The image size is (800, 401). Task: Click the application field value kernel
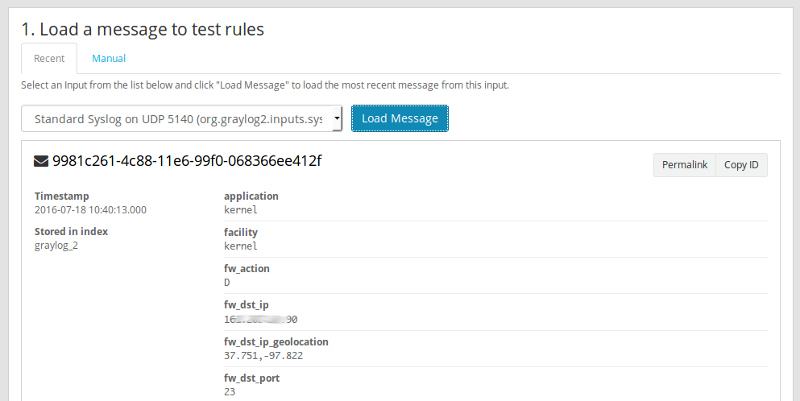(241, 210)
